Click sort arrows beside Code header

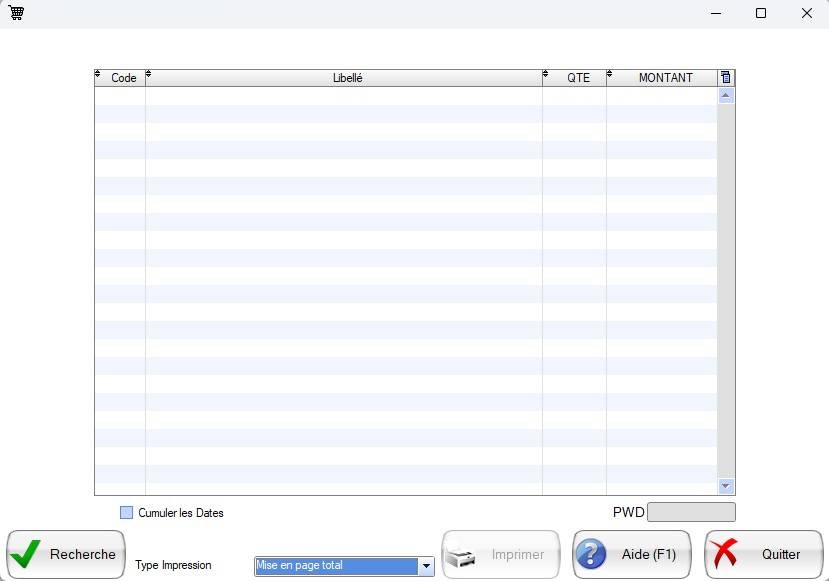point(98,75)
